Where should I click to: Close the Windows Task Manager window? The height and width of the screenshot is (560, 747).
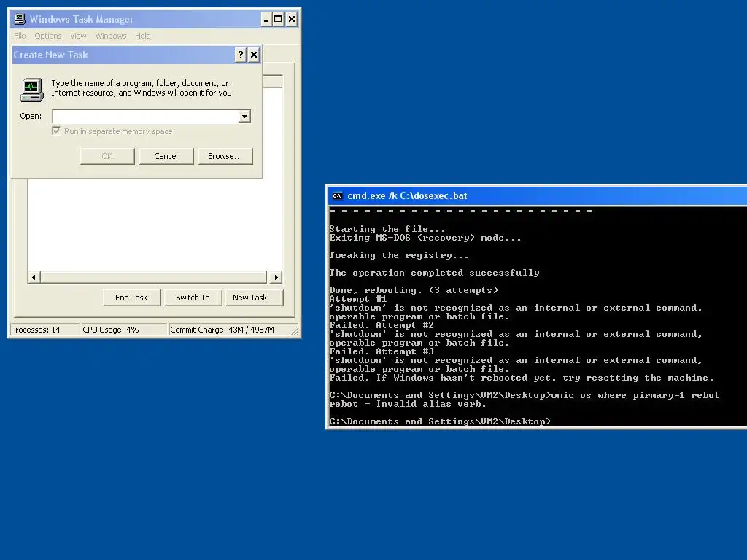pyautogui.click(x=292, y=20)
